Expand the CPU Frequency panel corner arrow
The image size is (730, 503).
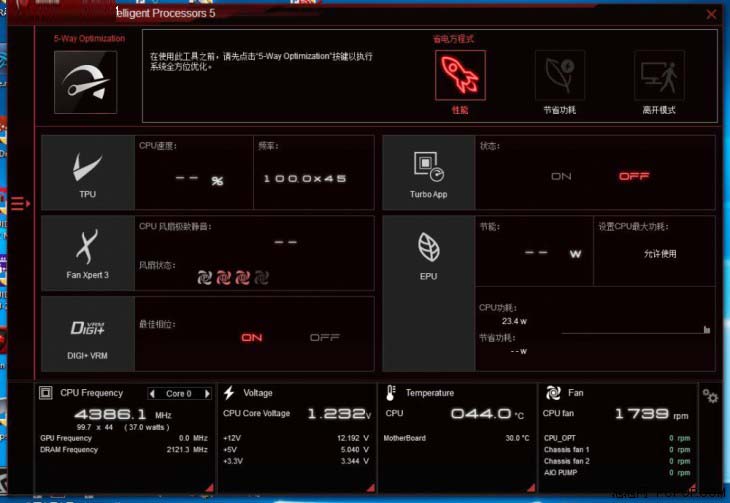tap(209, 487)
